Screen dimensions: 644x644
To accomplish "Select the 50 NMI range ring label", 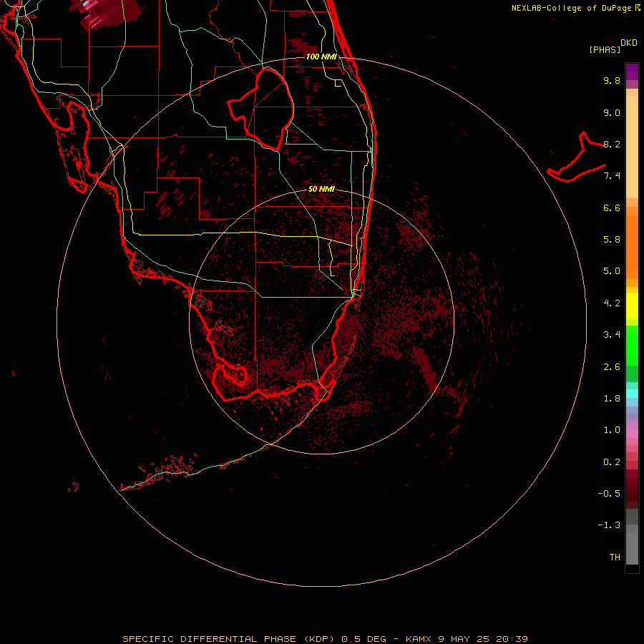I will 321,189.
